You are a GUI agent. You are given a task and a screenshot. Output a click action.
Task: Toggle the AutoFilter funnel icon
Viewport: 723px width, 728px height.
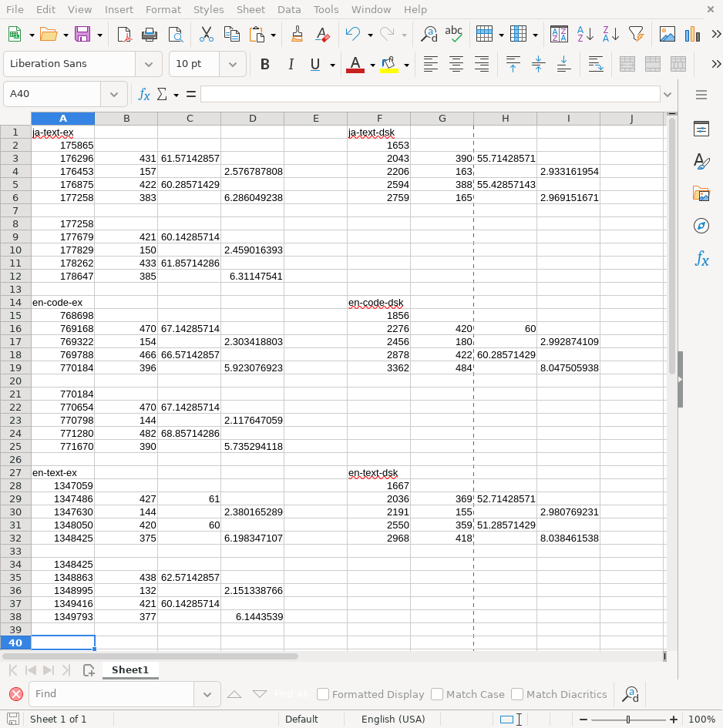pos(636,35)
